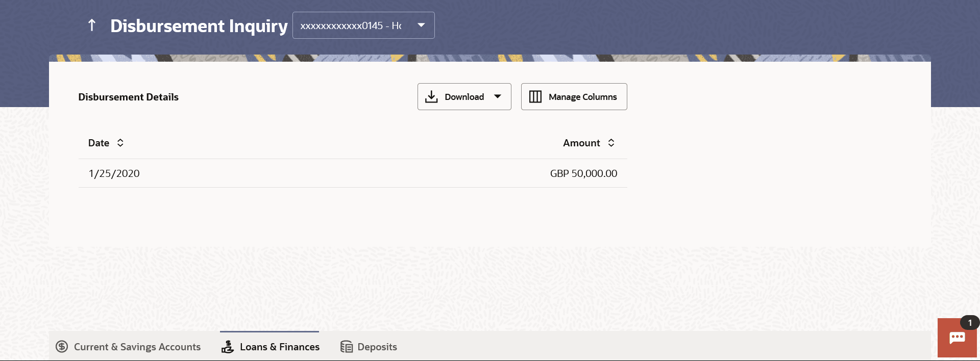Sort by Date using the sort arrows

click(120, 143)
